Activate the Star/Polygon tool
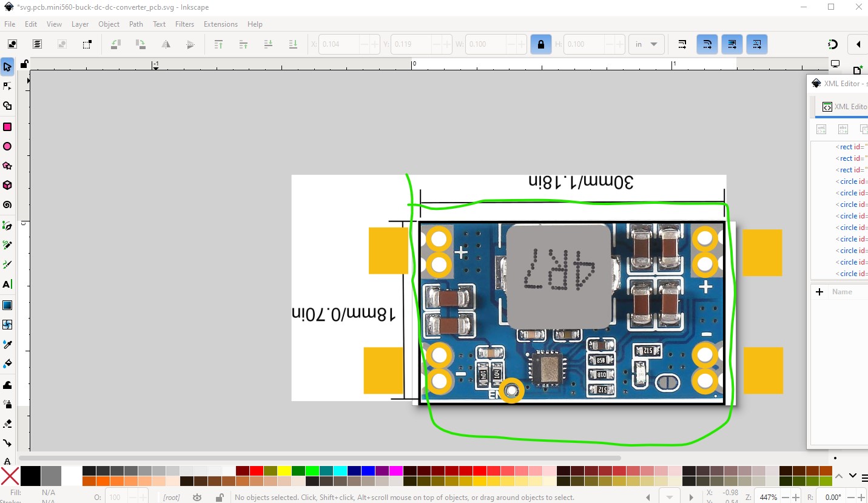The height and width of the screenshot is (503, 868). click(x=7, y=166)
